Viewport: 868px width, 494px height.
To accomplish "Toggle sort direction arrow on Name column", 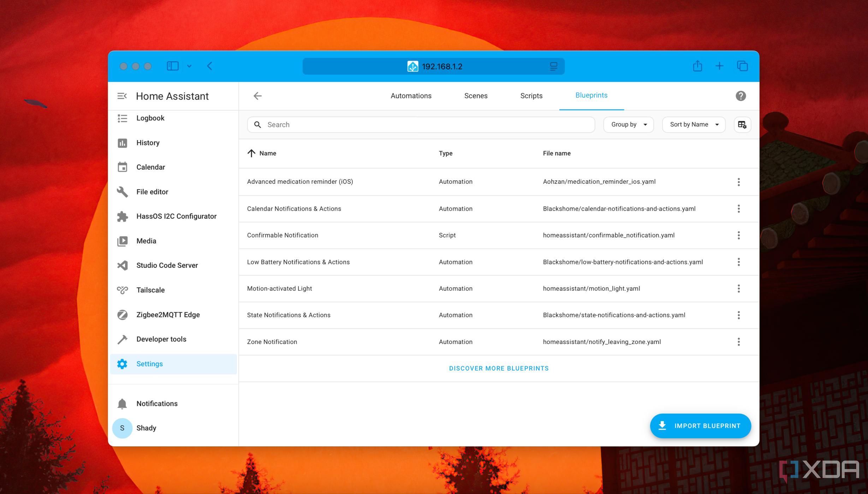I will tap(251, 153).
